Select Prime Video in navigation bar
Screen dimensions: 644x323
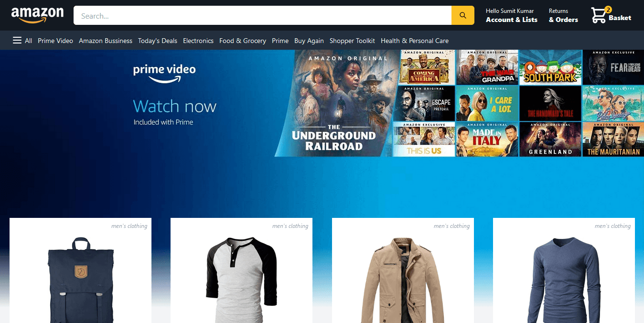(x=55, y=41)
